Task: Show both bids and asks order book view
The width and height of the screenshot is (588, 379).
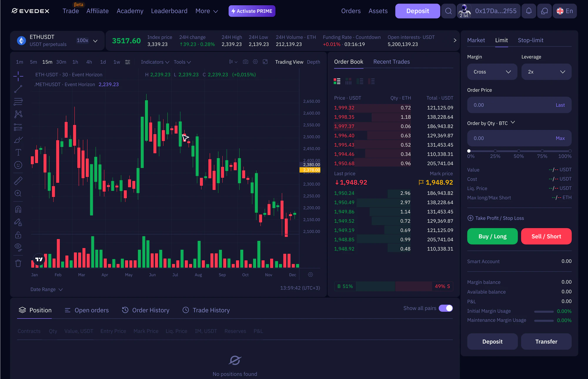Action: 337,81
